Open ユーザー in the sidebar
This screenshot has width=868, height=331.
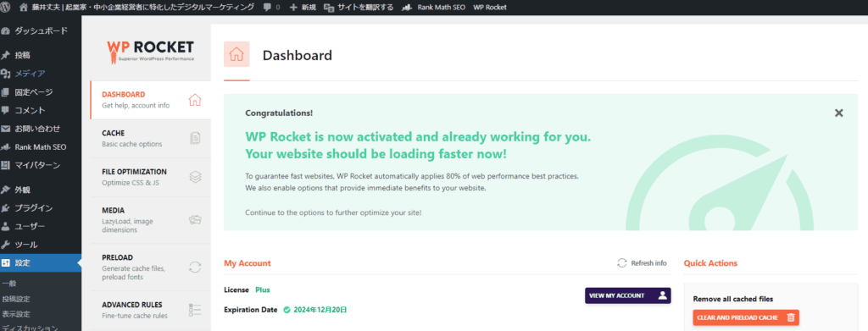41,226
